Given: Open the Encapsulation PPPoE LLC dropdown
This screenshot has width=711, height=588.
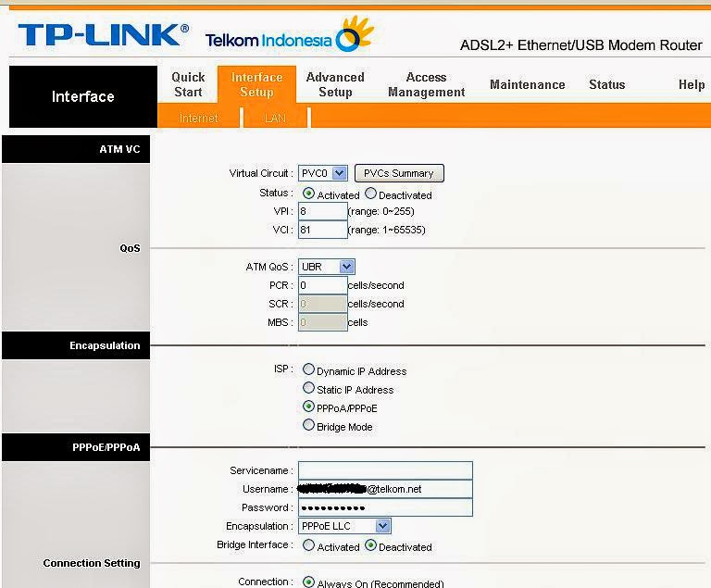Looking at the screenshot, I should point(344,526).
